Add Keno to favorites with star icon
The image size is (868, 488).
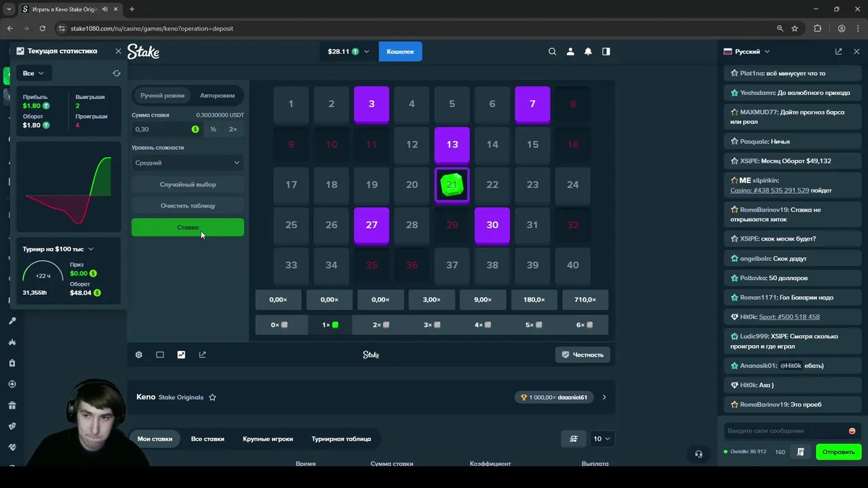click(x=212, y=397)
